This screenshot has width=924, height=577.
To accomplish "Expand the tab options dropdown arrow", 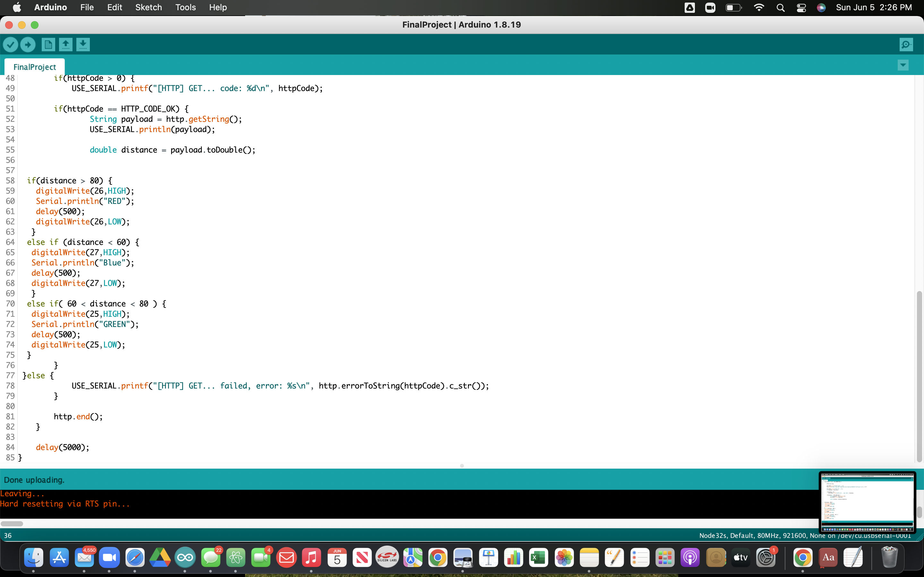I will [x=903, y=65].
